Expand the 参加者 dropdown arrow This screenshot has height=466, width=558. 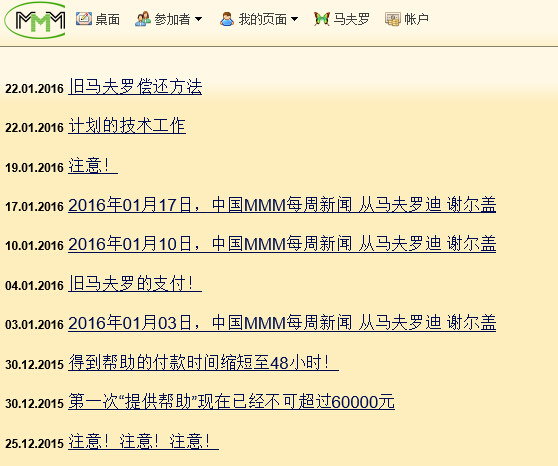pos(199,19)
